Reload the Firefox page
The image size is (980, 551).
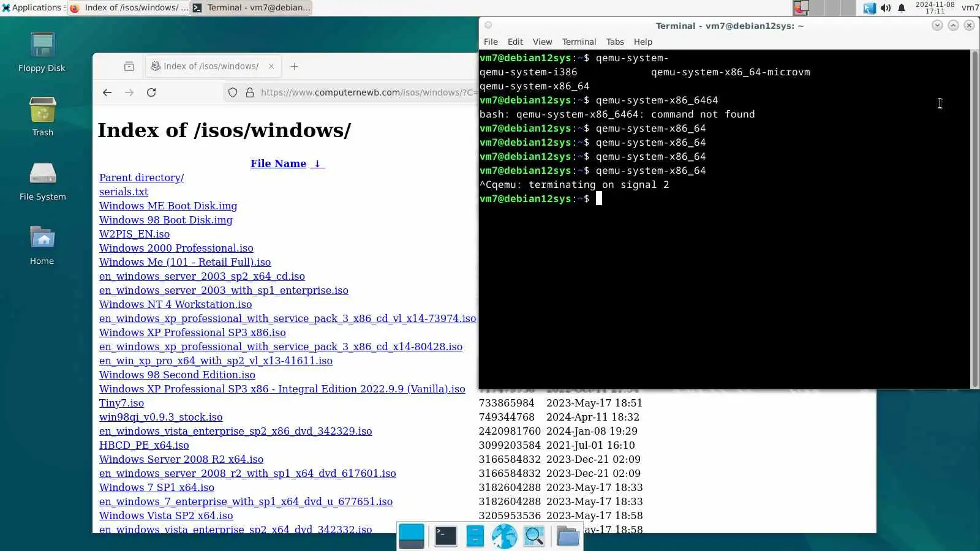[x=151, y=92]
